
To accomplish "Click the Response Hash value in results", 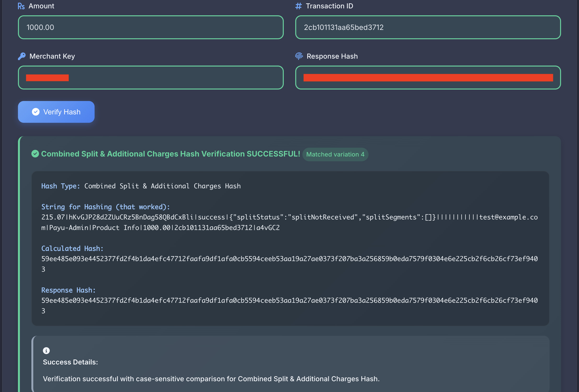I will click(x=289, y=301).
